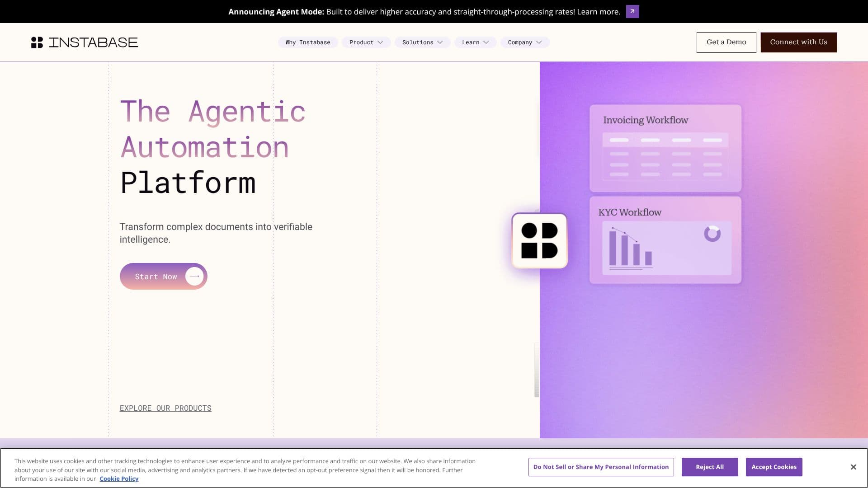Click the arrow circle inside Start Now
The image size is (868, 488).
coord(194,277)
